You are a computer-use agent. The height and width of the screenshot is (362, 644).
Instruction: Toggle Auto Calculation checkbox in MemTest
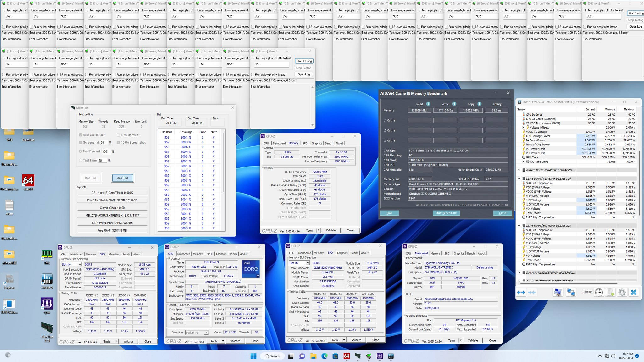coord(80,135)
